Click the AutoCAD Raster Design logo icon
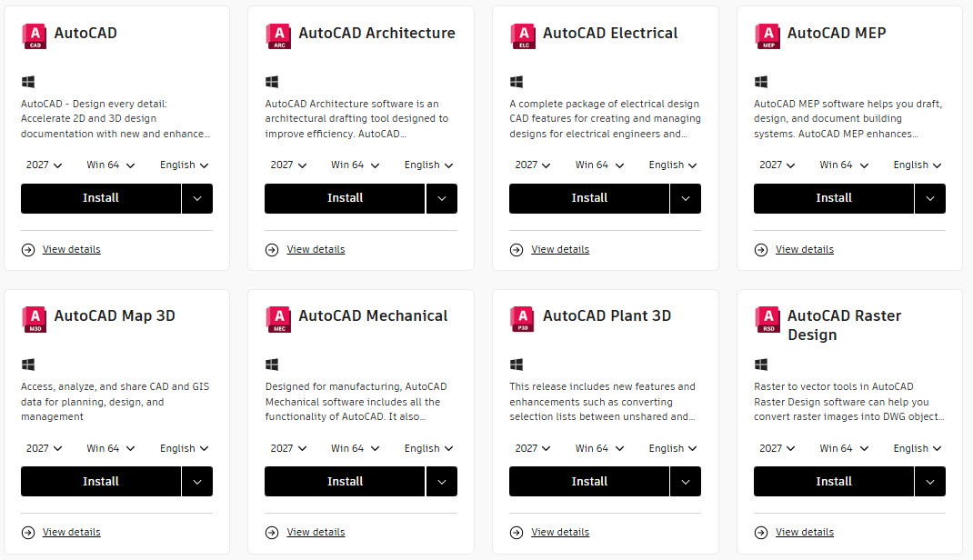Viewport: 973px width, 560px height. pos(767,319)
